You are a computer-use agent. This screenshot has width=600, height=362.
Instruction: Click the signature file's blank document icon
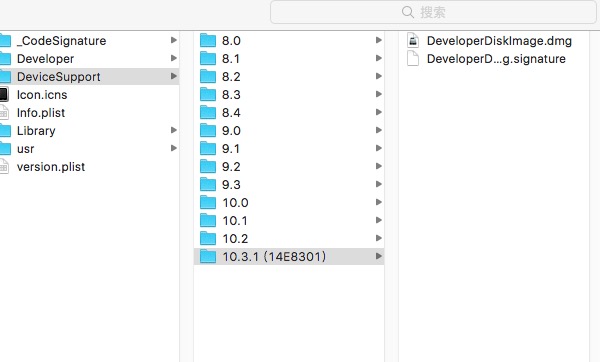413,59
